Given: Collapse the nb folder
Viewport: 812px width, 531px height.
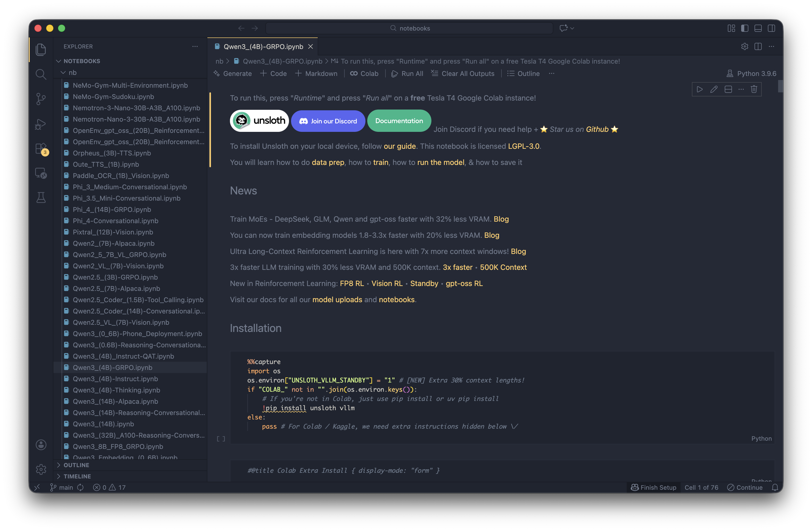Looking at the screenshot, I should tap(72, 73).
